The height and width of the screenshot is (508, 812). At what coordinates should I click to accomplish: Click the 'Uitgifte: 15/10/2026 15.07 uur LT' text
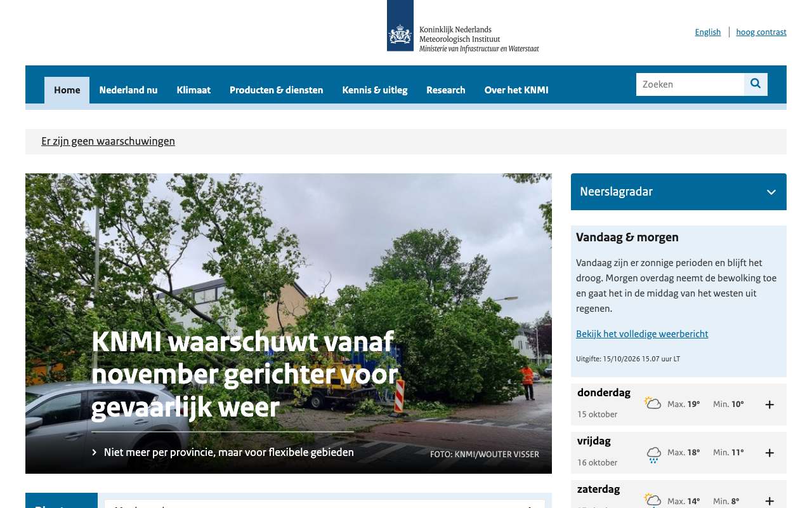pyautogui.click(x=628, y=359)
